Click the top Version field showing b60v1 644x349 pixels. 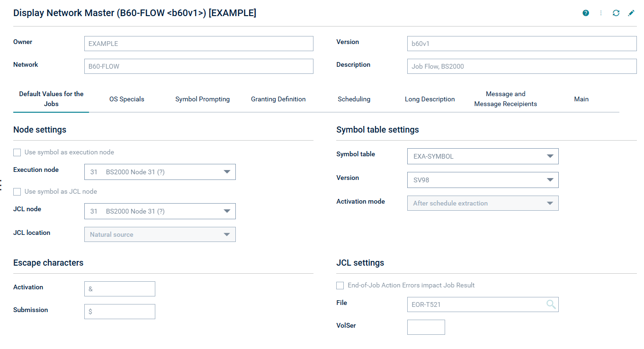[522, 44]
